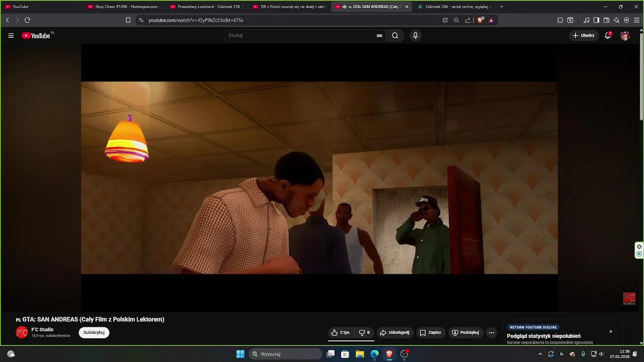The image size is (644, 362).
Task: Reload the current page
Action: pyautogui.click(x=27, y=20)
